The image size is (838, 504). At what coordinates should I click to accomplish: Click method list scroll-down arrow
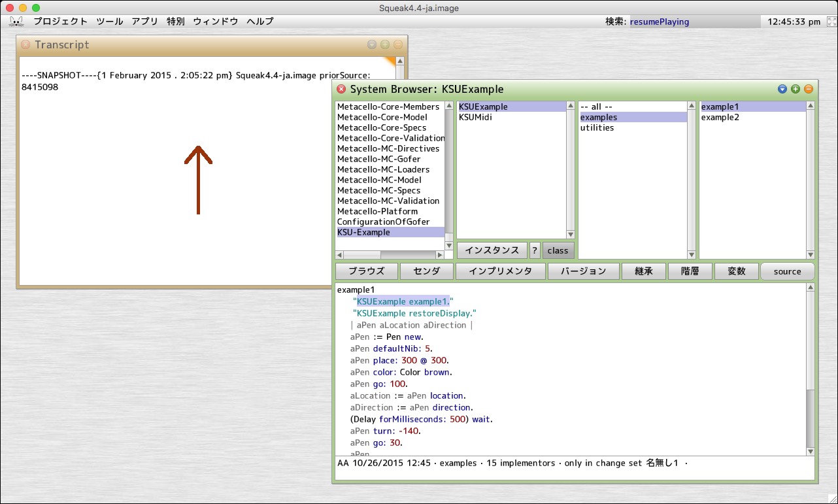[811, 255]
